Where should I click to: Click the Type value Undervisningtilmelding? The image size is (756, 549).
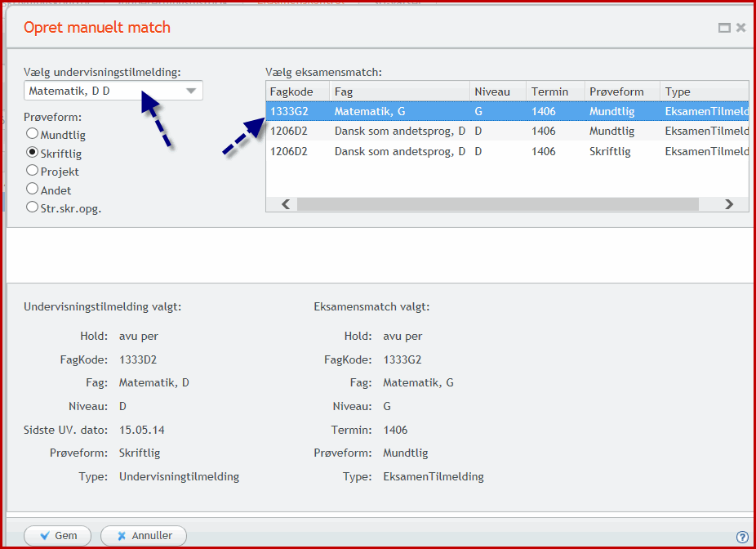179,476
